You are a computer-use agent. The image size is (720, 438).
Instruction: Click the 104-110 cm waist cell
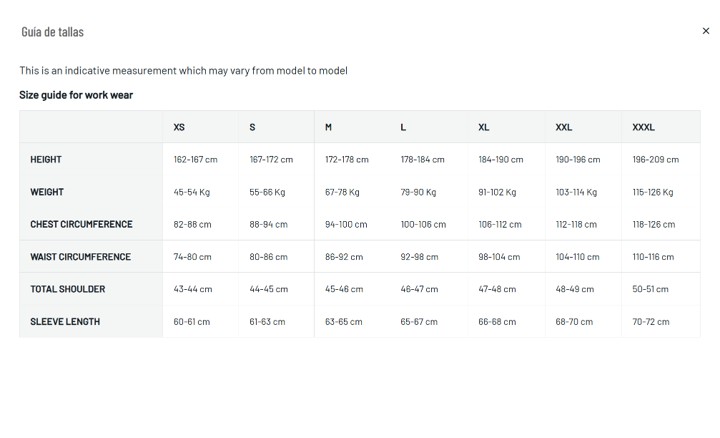(578, 257)
